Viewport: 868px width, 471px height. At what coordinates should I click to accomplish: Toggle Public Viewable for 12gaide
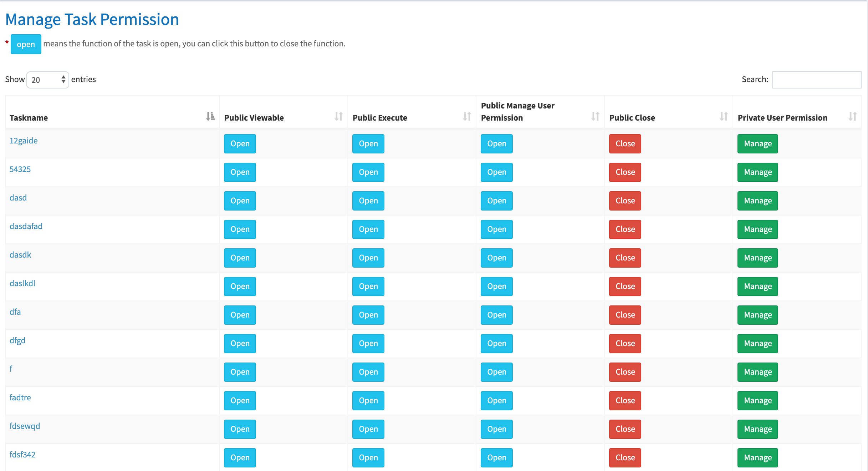click(240, 144)
